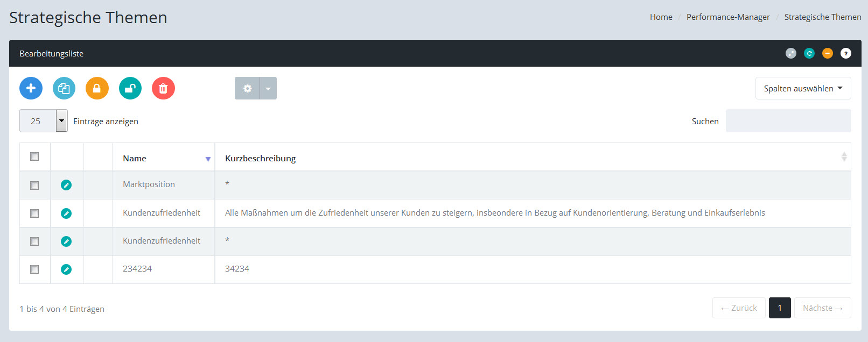Click the copy entries icon

coord(64,88)
